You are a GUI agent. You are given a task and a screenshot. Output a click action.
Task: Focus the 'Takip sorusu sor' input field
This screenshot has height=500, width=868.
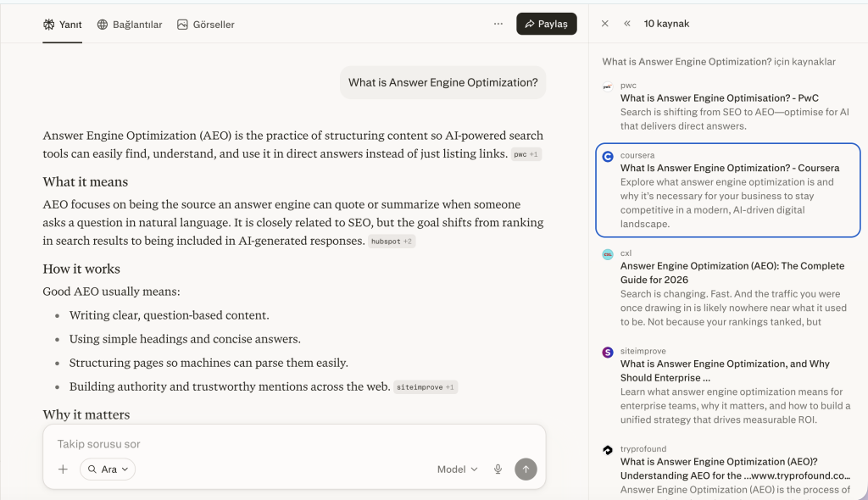294,444
